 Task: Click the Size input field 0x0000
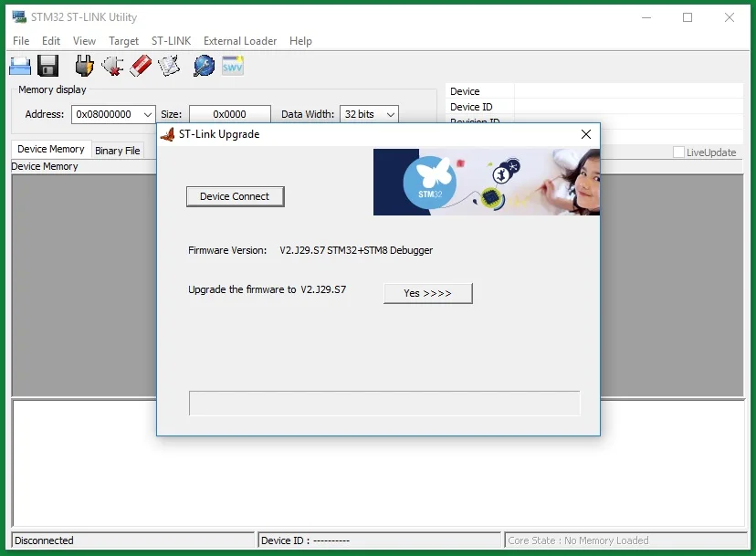point(229,115)
